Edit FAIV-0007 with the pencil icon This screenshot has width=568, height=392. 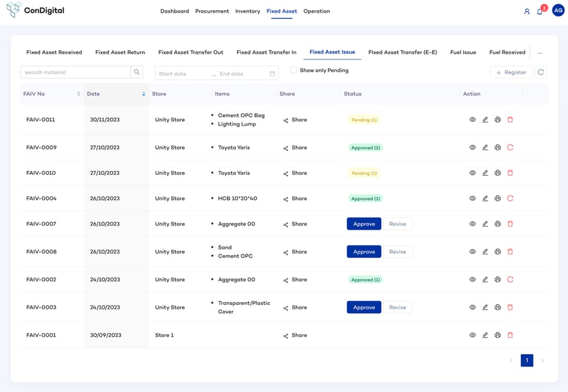485,224
